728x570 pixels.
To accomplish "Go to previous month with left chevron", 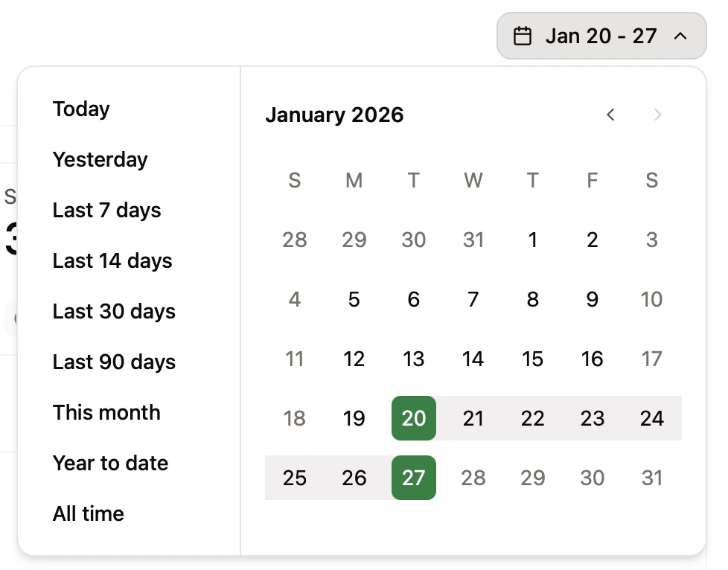I will point(610,115).
